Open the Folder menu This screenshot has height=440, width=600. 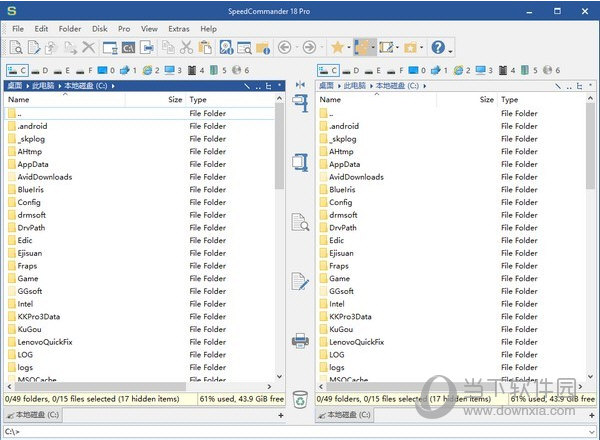(70, 29)
